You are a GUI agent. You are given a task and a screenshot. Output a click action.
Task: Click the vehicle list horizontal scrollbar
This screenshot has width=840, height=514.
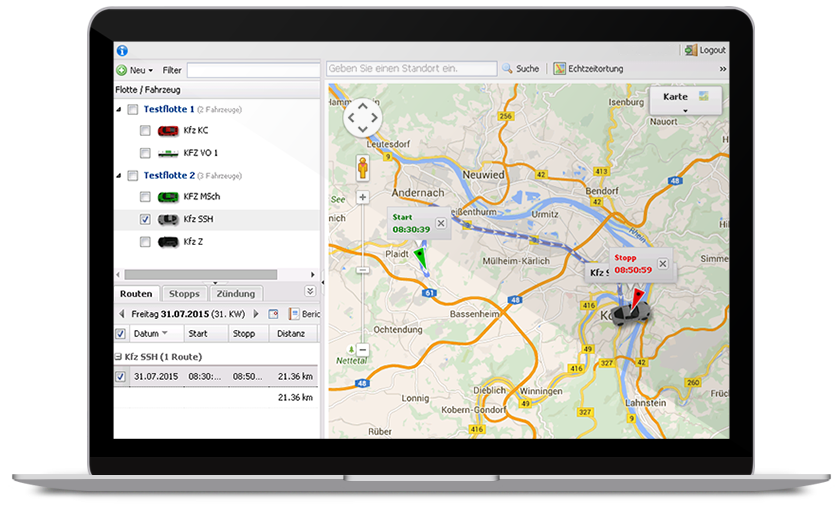coord(201,275)
